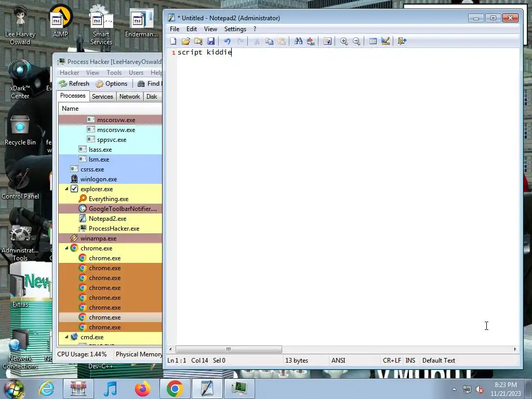
Task: Select the sppsvc.exe process
Action: tap(110, 140)
